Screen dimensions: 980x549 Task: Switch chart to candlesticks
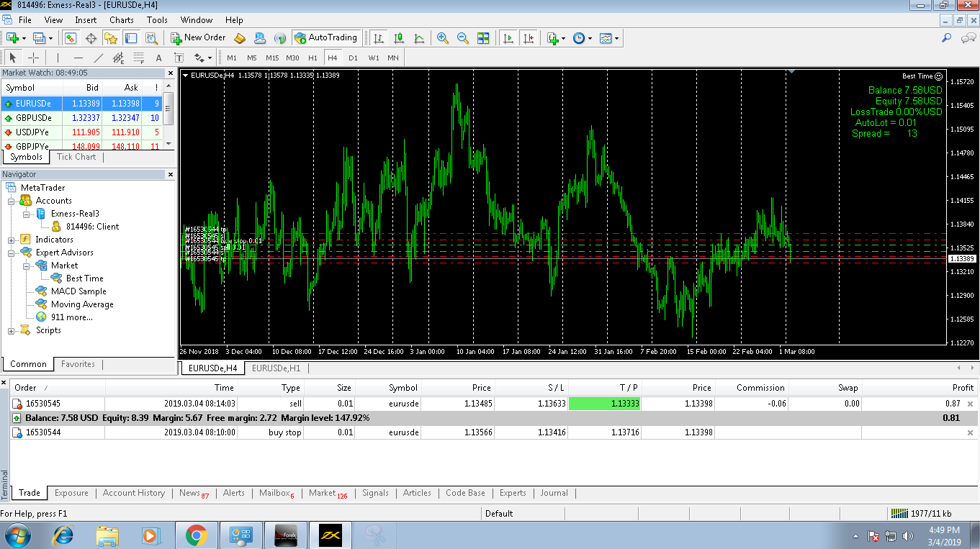(399, 38)
